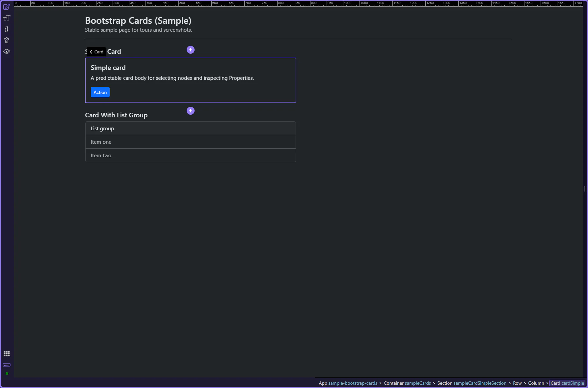Click the green status indicator dot
This screenshot has height=388, width=588.
click(7, 373)
